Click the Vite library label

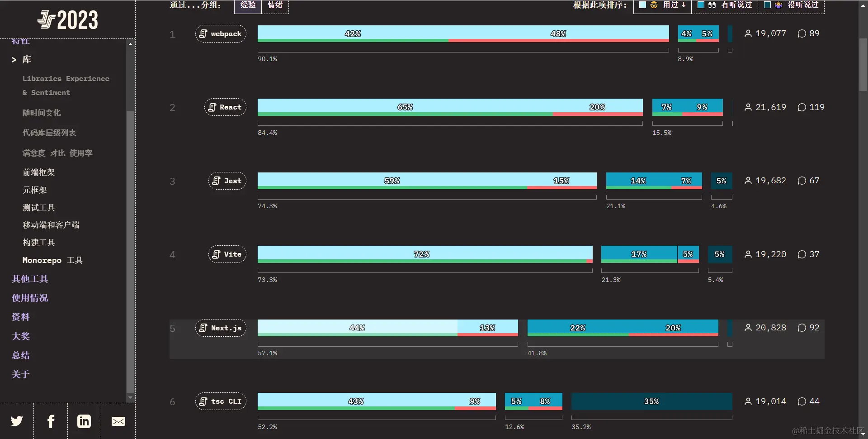click(227, 254)
